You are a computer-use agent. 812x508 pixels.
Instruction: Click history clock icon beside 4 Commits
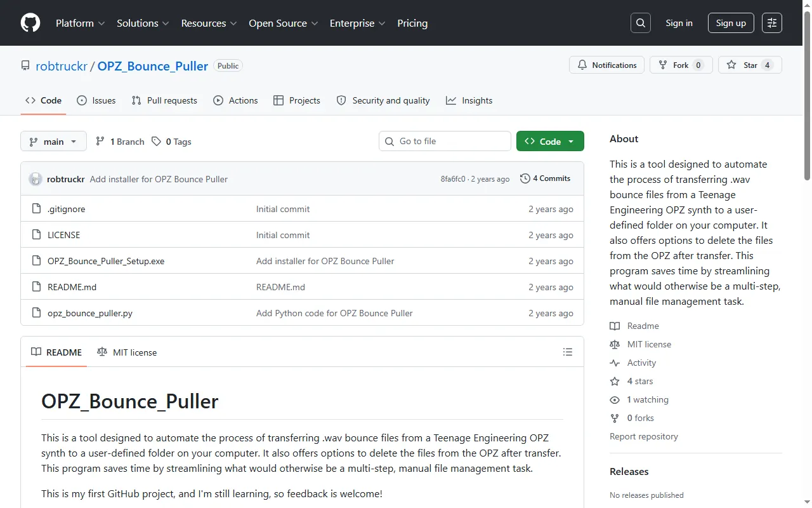[525, 178]
